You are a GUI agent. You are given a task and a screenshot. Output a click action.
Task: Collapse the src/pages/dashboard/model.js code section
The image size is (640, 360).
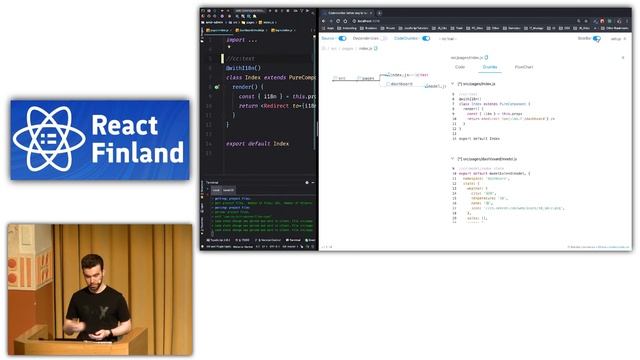(453, 159)
